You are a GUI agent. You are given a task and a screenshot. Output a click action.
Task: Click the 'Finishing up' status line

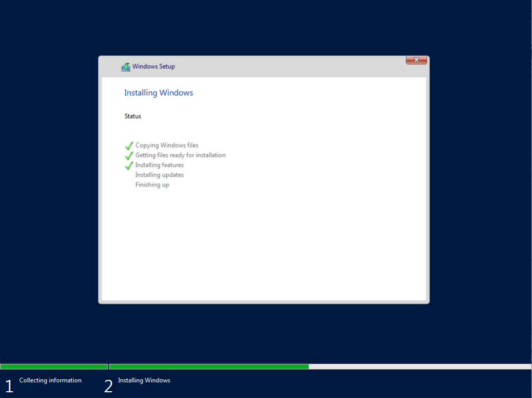[x=152, y=184]
